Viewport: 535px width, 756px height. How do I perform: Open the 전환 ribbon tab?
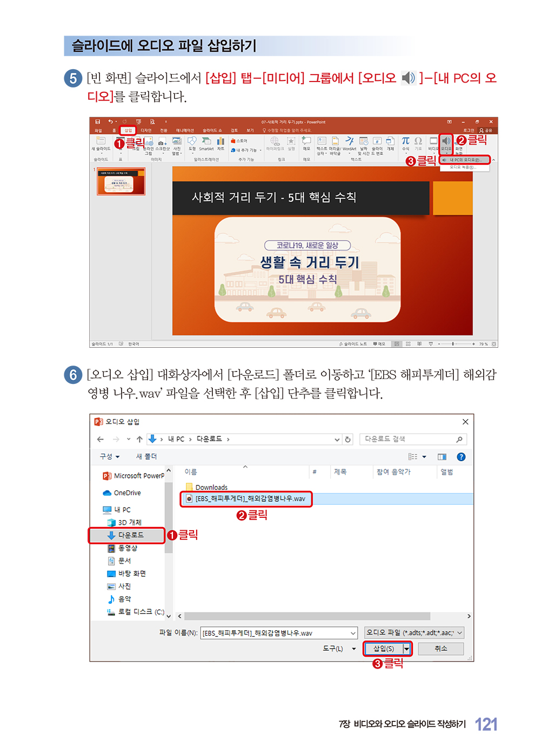point(164,131)
